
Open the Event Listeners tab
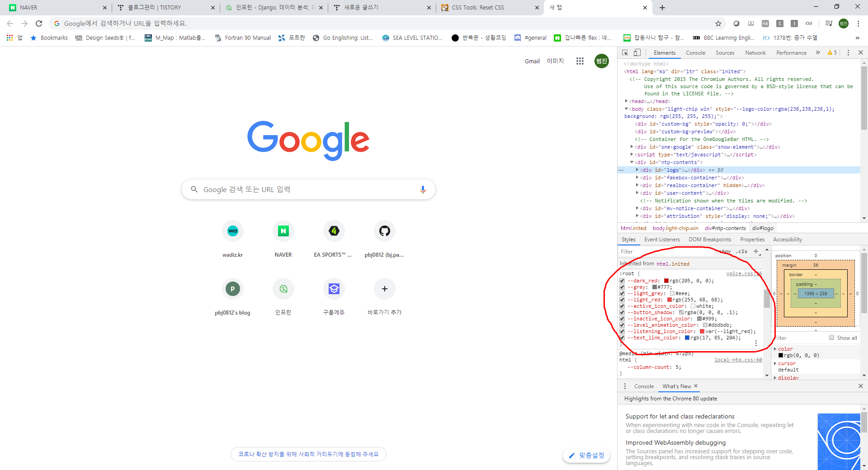[662, 240]
